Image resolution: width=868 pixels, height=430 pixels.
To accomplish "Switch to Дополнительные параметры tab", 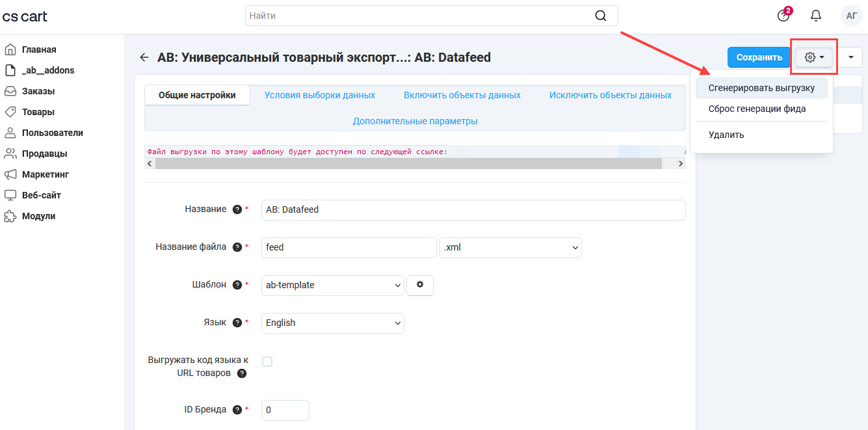I will [x=415, y=121].
